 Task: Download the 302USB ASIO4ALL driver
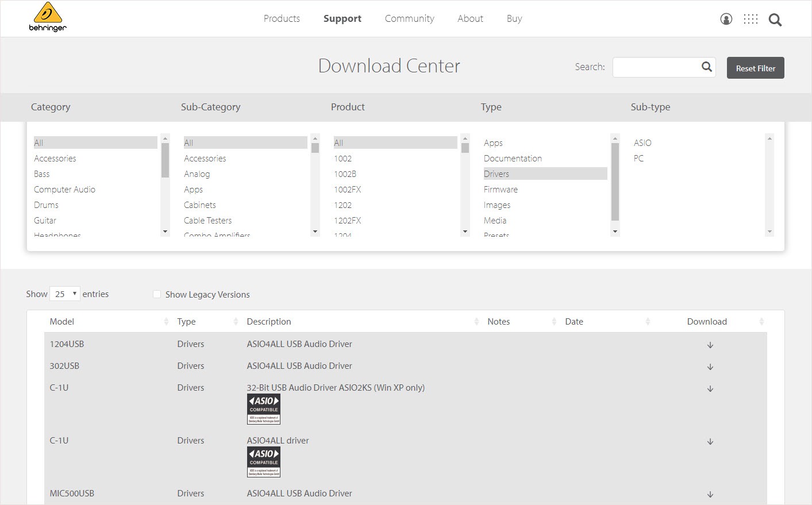710,367
